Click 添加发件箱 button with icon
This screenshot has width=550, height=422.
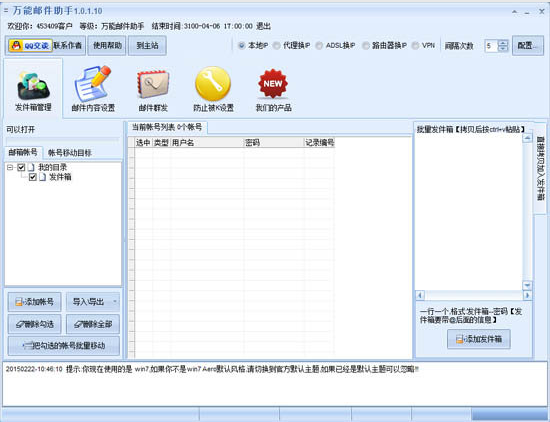[x=479, y=339]
